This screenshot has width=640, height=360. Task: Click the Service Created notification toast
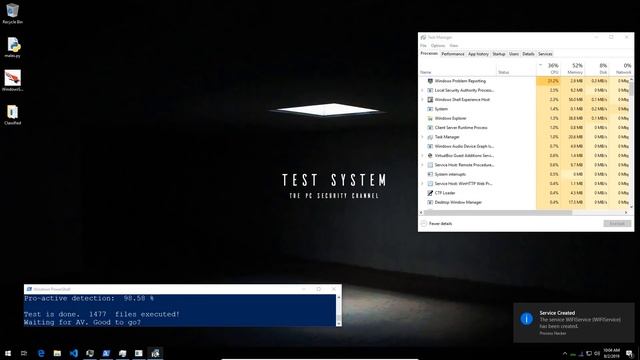click(574, 323)
